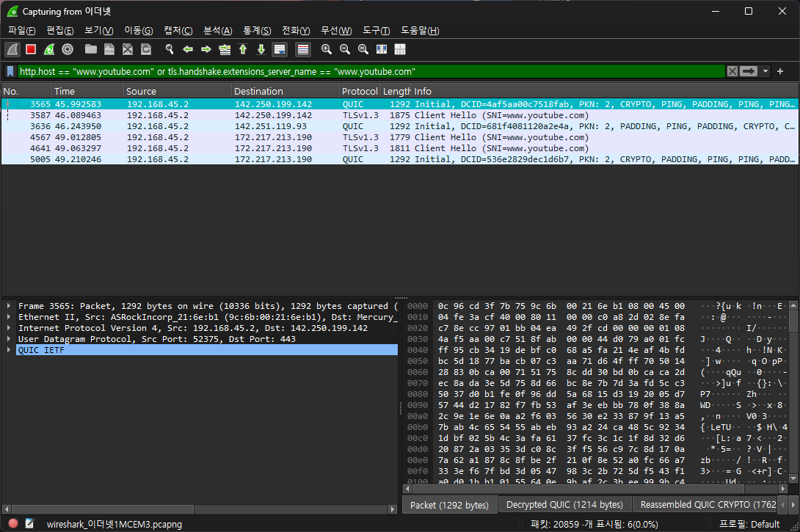This screenshot has height=532, width=800.
Task: Zoom in on the packet list
Action: pyautogui.click(x=327, y=49)
